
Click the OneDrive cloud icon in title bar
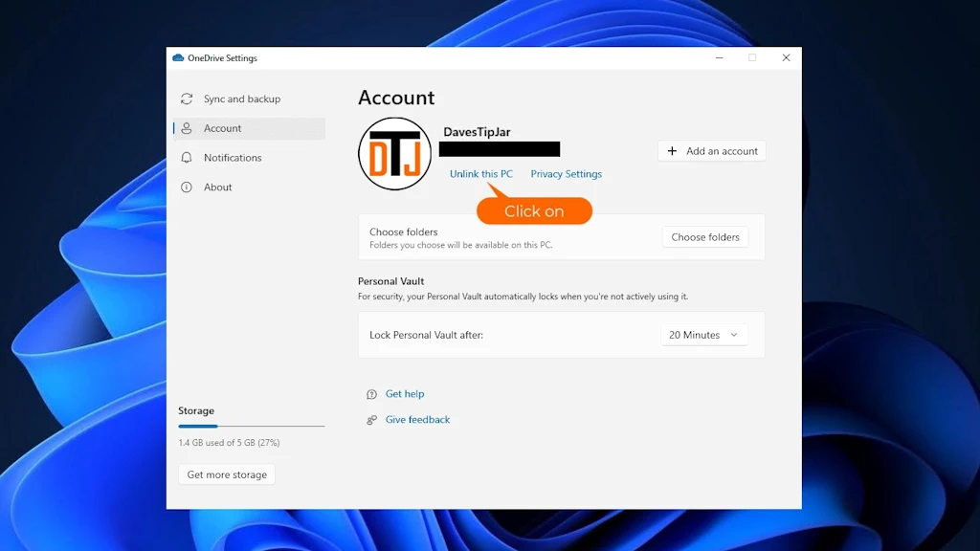[178, 57]
